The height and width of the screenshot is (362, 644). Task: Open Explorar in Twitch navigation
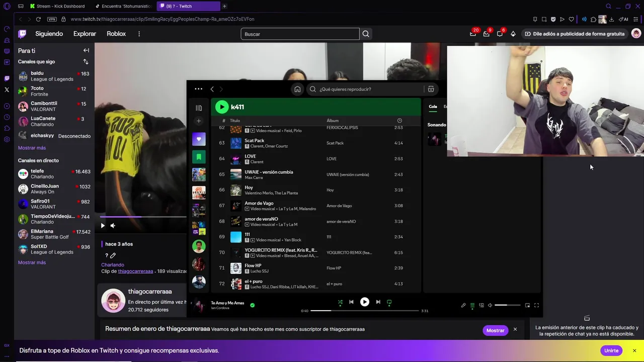(x=85, y=34)
